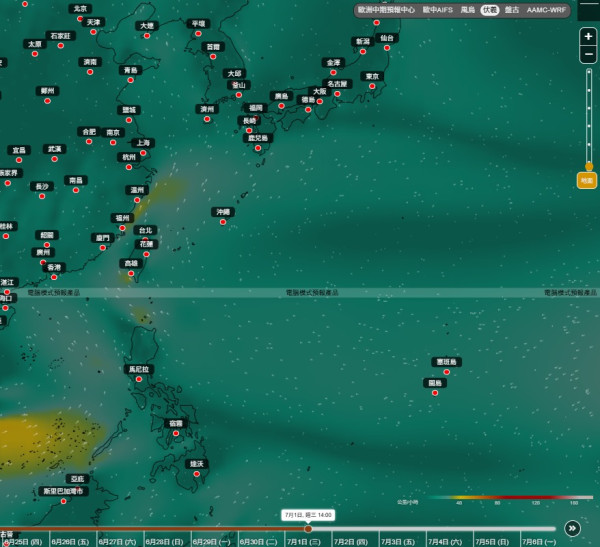Click the 斯里巴加灣市 city label
The width and height of the screenshot is (600, 547).
click(63, 491)
